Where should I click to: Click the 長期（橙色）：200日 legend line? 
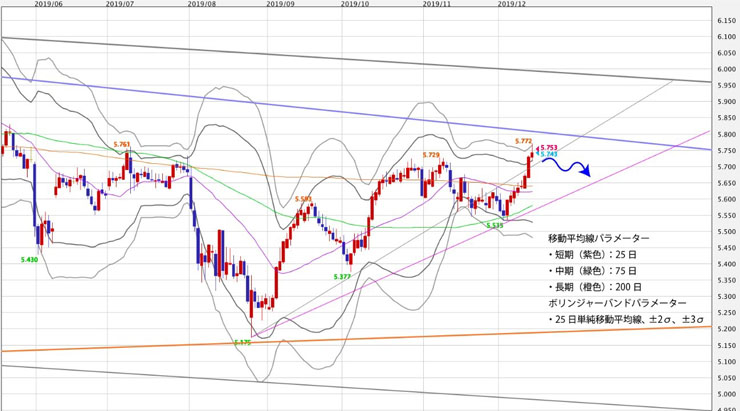click(595, 287)
